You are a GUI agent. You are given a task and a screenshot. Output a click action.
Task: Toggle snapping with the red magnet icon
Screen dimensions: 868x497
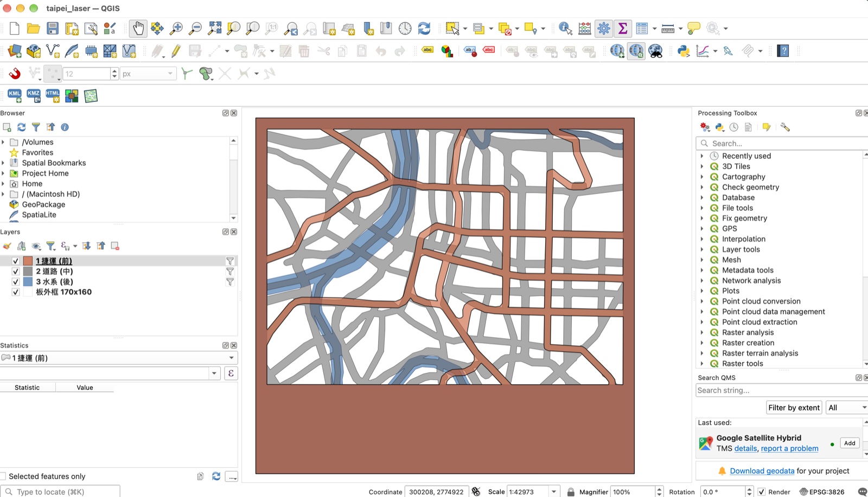click(x=15, y=73)
